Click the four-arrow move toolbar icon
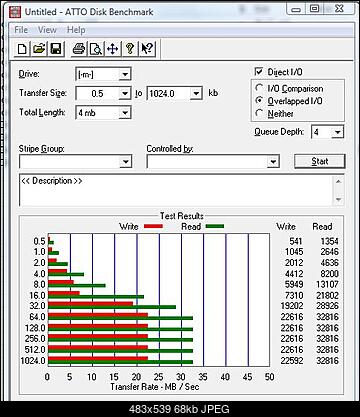This screenshot has height=417, width=360. pos(113,49)
